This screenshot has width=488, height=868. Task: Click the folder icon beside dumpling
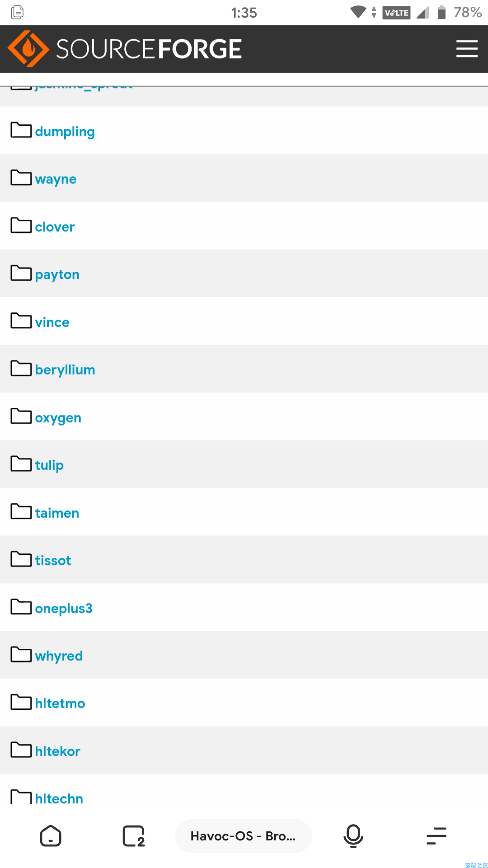21,130
